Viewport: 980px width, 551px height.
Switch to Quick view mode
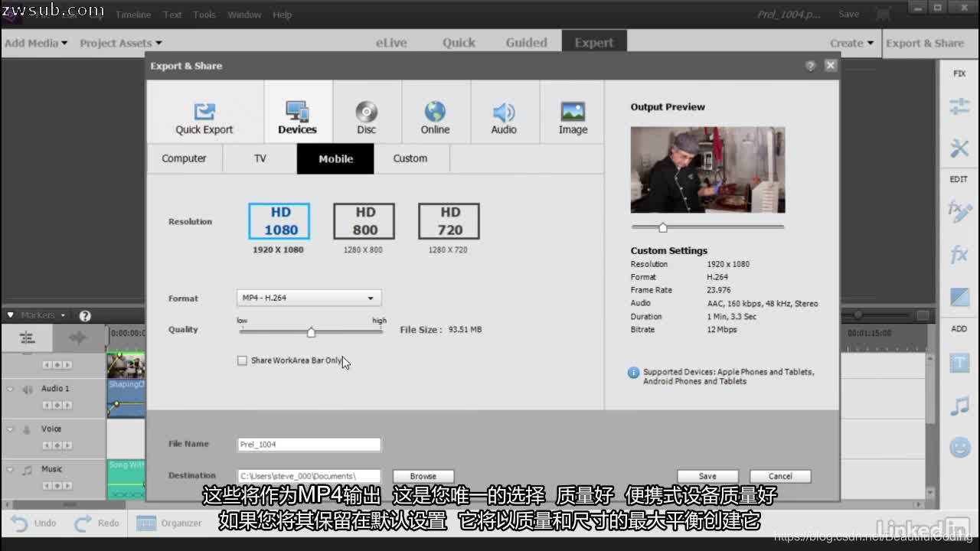click(x=459, y=43)
